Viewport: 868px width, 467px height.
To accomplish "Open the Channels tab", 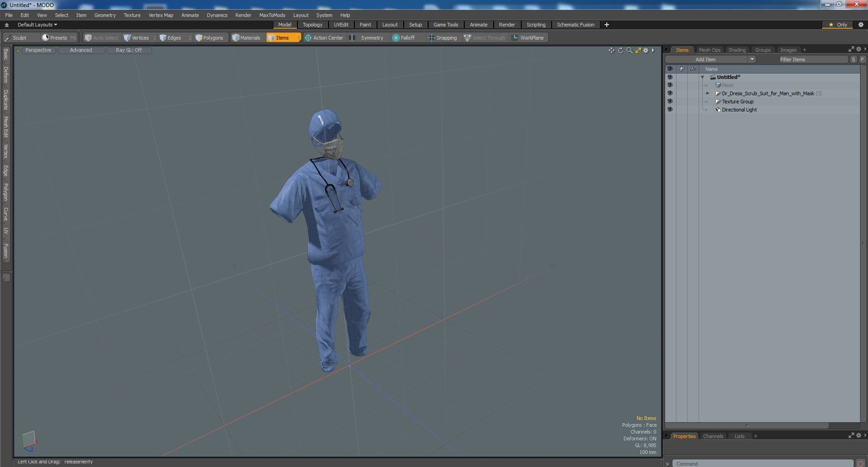I will 713,436.
